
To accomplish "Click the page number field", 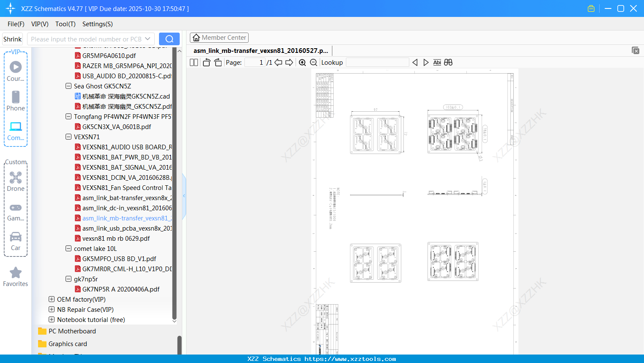I will [255, 63].
